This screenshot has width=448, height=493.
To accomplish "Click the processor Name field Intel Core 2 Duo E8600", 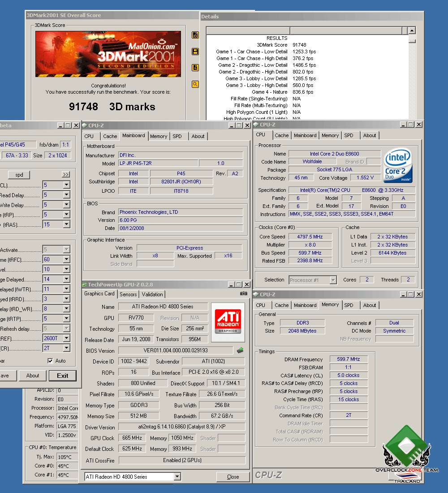I will point(335,153).
